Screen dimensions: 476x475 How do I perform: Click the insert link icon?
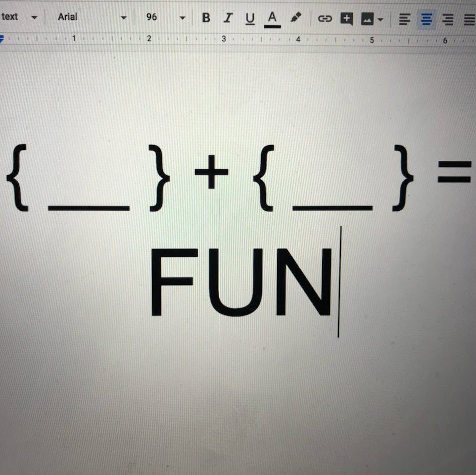pyautogui.click(x=325, y=19)
